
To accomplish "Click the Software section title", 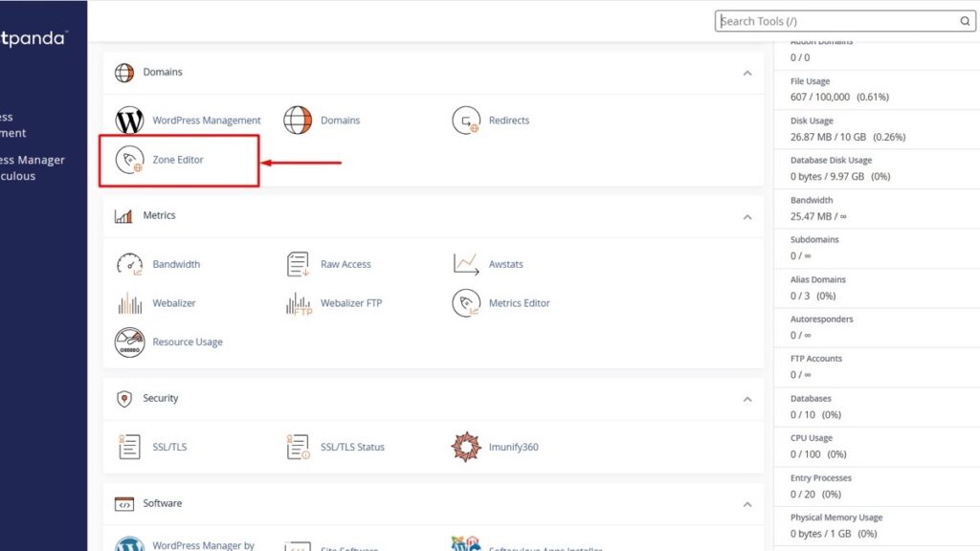I will pyautogui.click(x=163, y=503).
